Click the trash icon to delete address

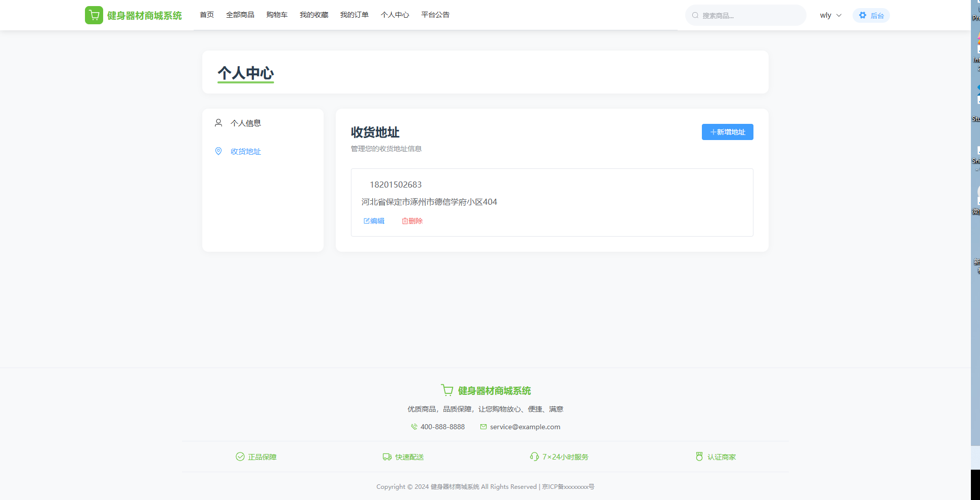(405, 221)
